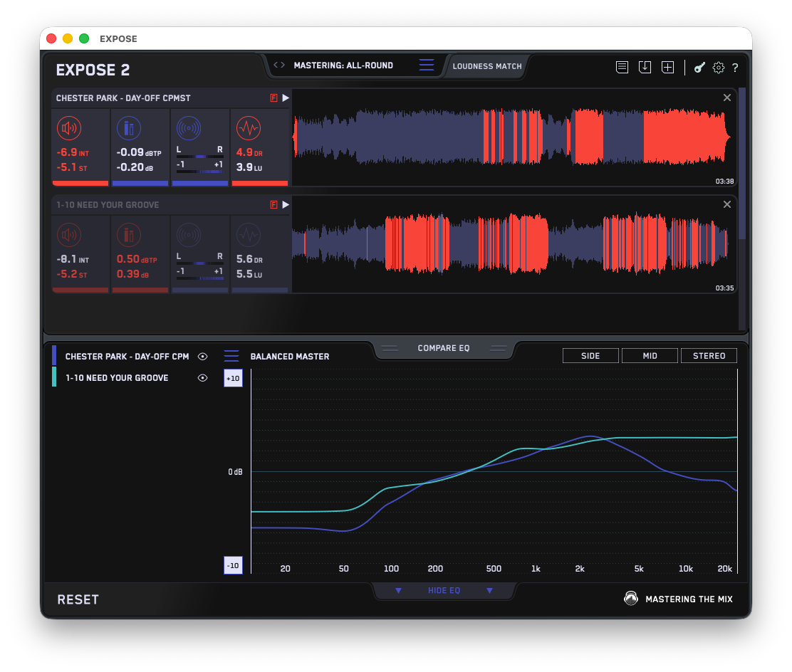
Task: Click the Mastering The Mix logo icon
Action: pyautogui.click(x=631, y=598)
